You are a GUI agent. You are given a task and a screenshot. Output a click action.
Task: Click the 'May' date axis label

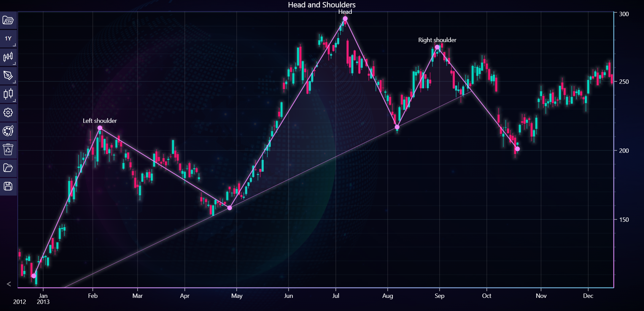(237, 296)
